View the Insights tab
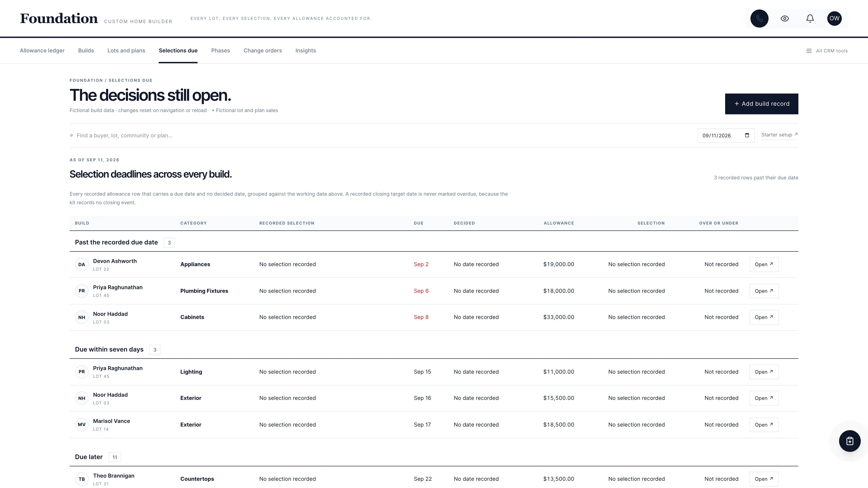Screen dimensions: 868x488 [306, 51]
